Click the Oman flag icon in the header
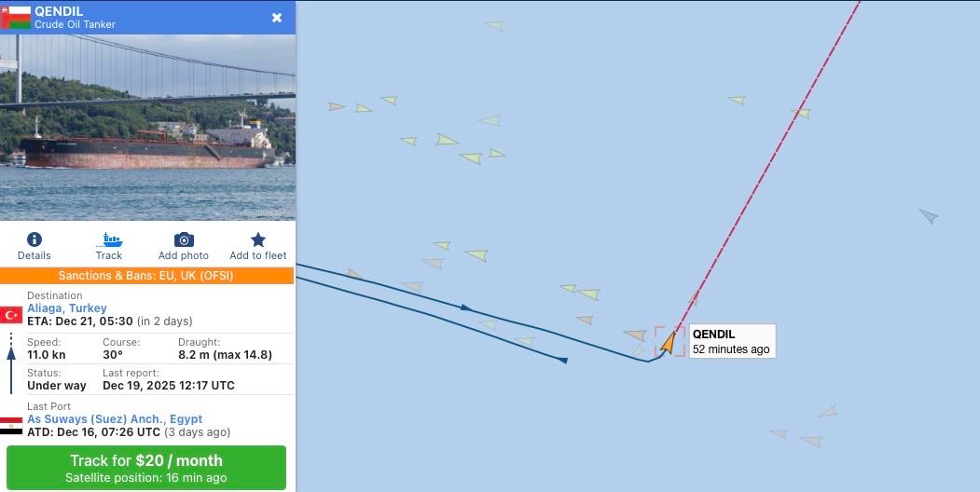The width and height of the screenshot is (980, 492). coord(16,18)
